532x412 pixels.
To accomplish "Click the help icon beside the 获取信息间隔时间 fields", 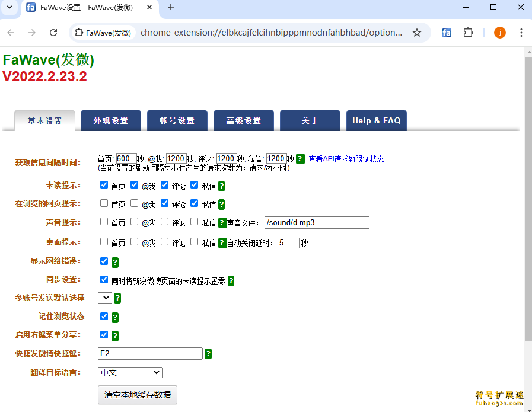I will [x=300, y=159].
